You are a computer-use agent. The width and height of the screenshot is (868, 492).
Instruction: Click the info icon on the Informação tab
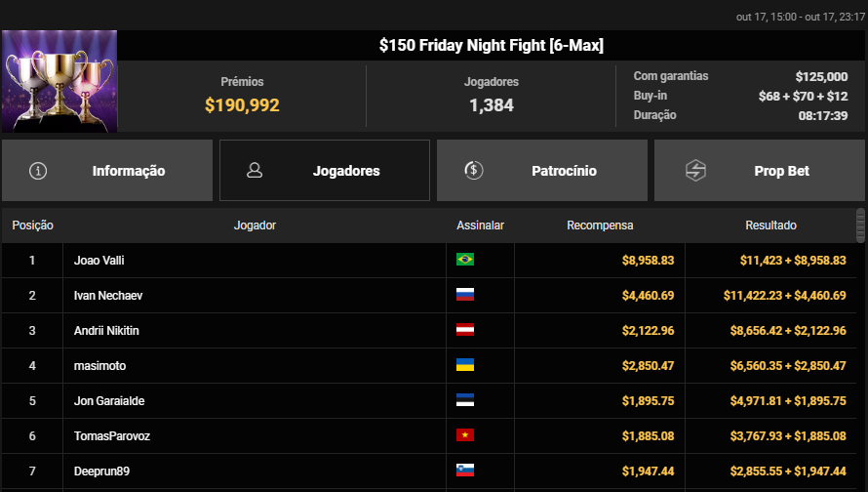(x=38, y=171)
